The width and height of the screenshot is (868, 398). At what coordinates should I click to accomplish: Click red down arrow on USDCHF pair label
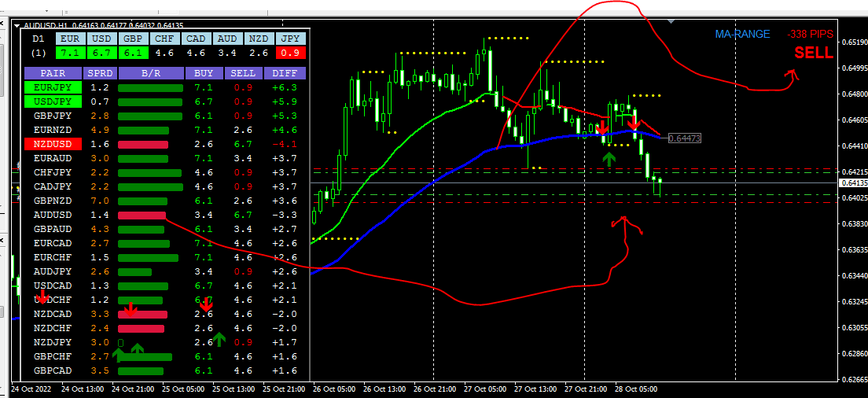(42, 297)
